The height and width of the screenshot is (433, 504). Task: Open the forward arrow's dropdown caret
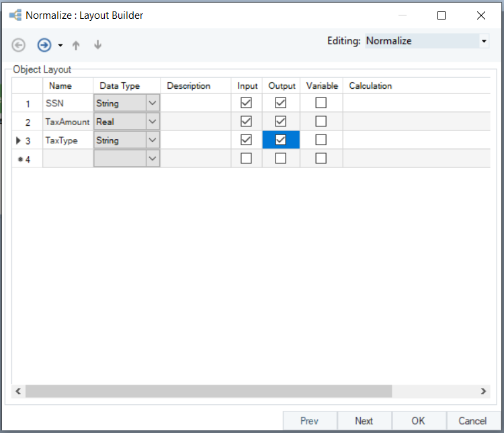click(60, 46)
